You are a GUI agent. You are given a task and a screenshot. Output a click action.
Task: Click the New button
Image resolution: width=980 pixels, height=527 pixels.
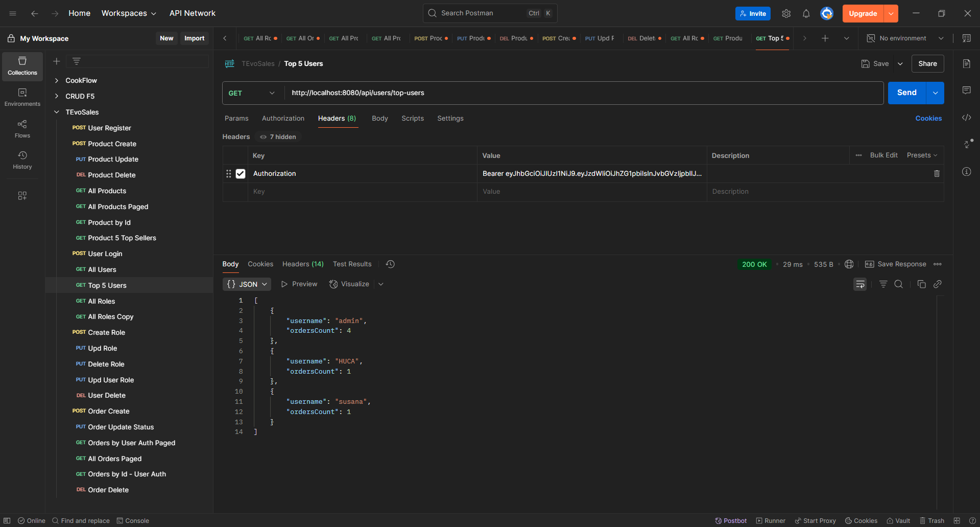[x=166, y=38]
